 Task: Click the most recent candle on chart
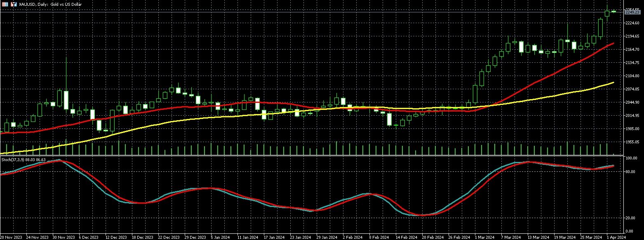point(613,12)
